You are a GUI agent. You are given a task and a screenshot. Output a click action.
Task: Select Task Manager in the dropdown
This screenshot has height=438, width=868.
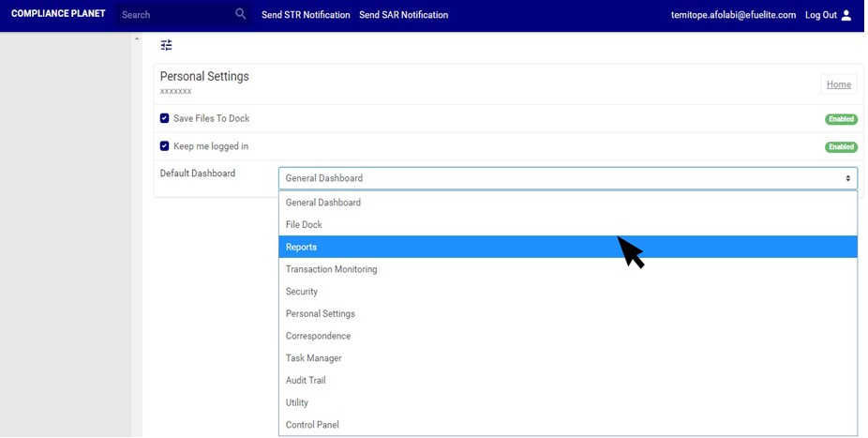313,358
